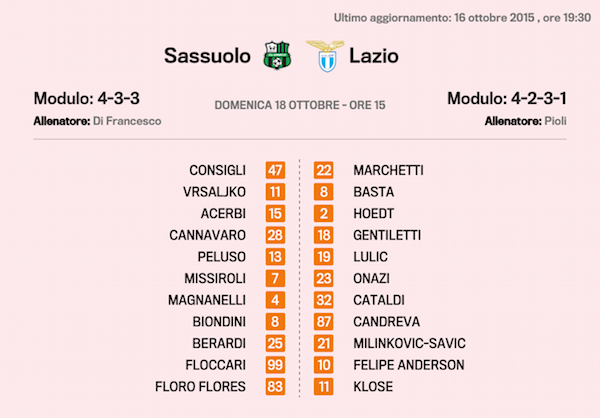600x418 pixels.
Task: Click Klose's number 11 badge
Action: (324, 386)
